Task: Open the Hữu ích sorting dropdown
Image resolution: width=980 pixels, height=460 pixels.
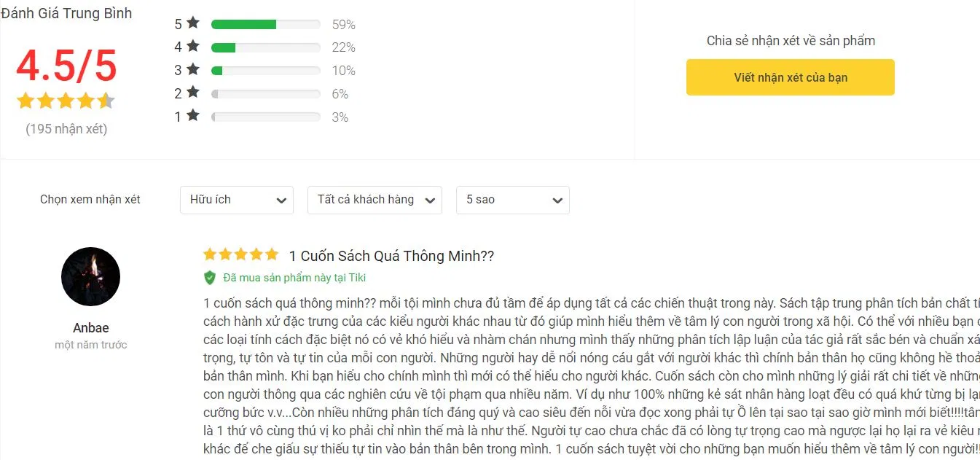Action: pyautogui.click(x=236, y=199)
